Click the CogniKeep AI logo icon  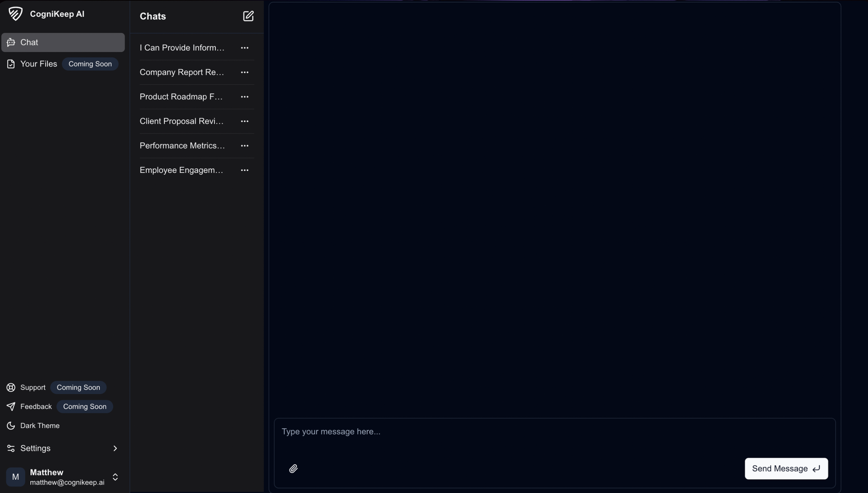(15, 14)
